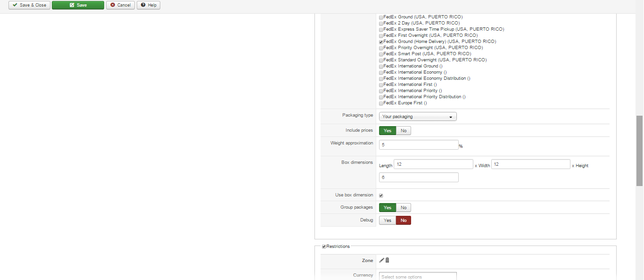Toggle the Restrictions section checkbox
This screenshot has width=644, height=280.
pyautogui.click(x=324, y=246)
